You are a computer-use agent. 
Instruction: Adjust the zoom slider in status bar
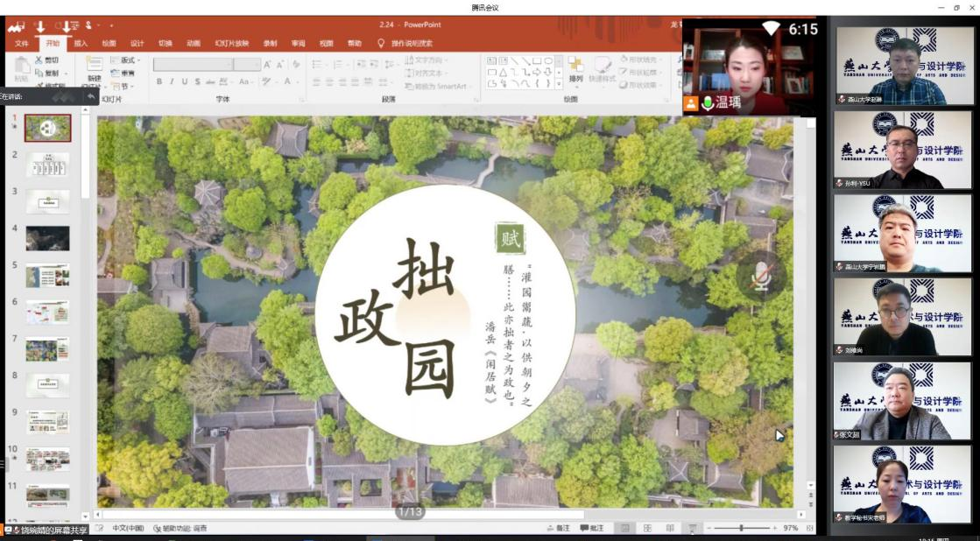(742, 528)
